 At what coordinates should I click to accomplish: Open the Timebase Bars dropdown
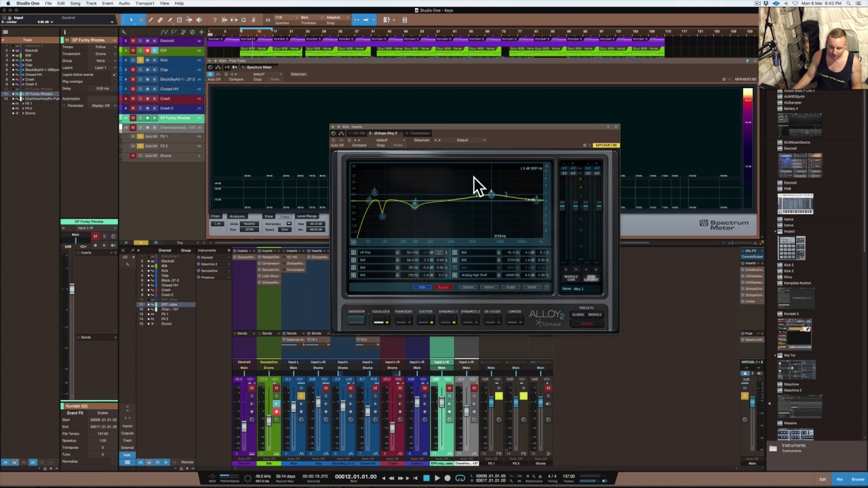click(311, 18)
